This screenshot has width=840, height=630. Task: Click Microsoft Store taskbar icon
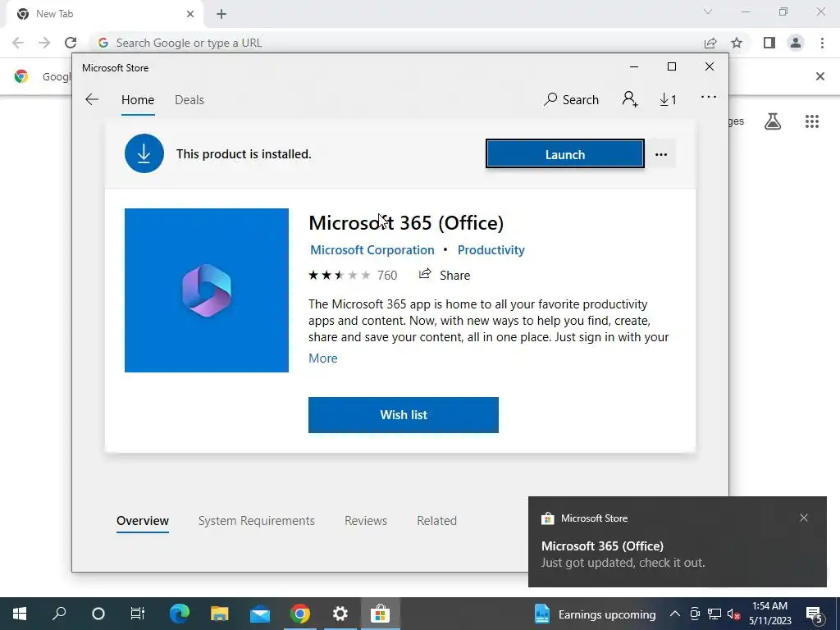381,614
